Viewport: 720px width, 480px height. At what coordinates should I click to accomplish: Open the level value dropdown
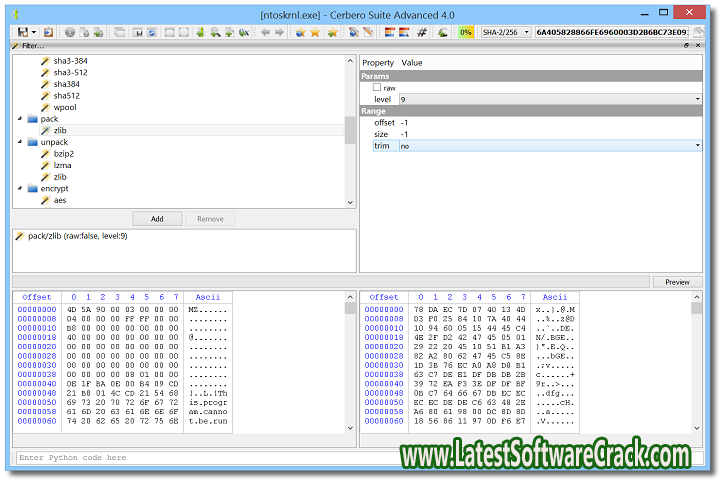pos(697,100)
